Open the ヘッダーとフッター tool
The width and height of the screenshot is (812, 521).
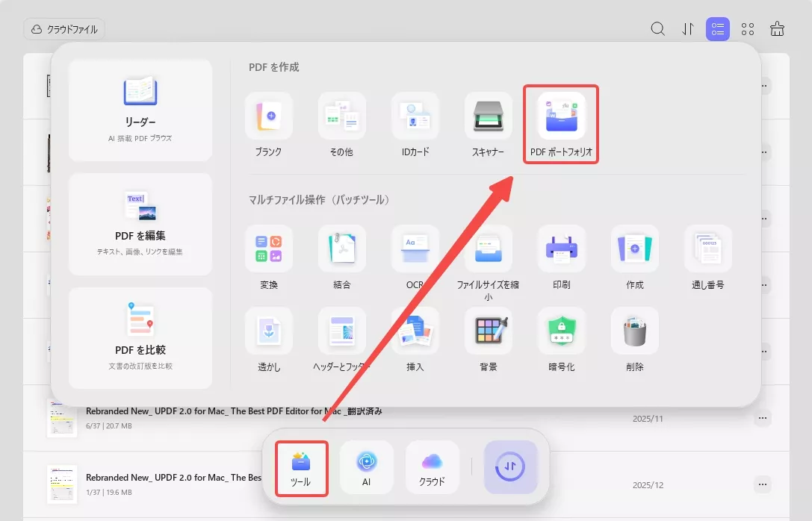point(342,340)
